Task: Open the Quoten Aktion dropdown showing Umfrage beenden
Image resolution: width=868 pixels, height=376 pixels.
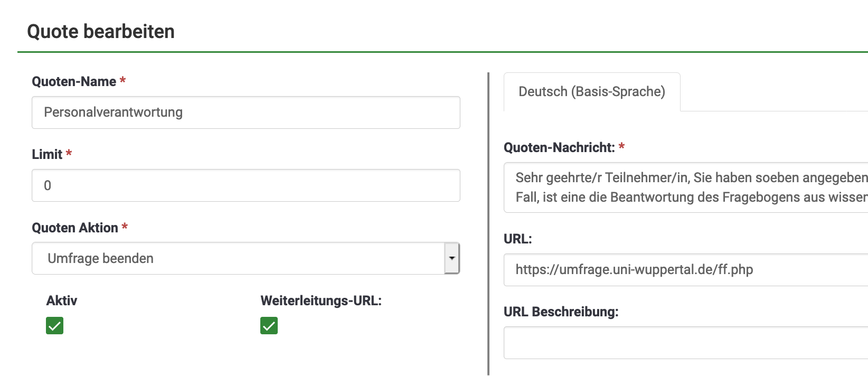Action: pos(238,258)
